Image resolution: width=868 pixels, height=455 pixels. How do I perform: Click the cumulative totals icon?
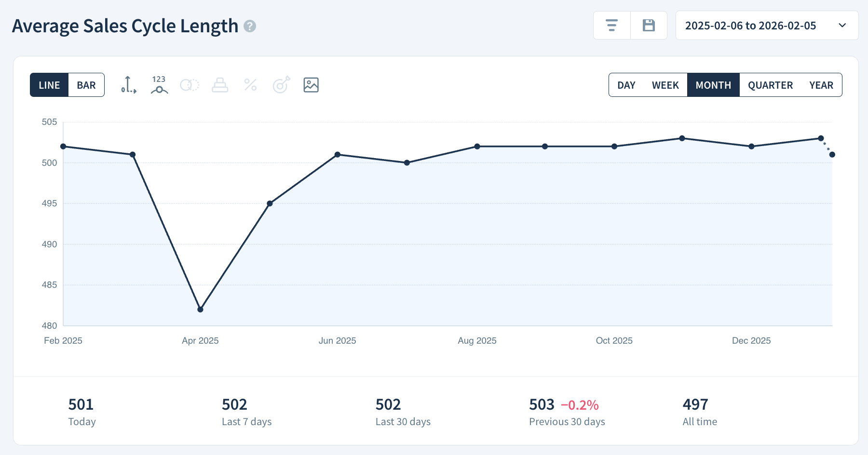pos(220,85)
